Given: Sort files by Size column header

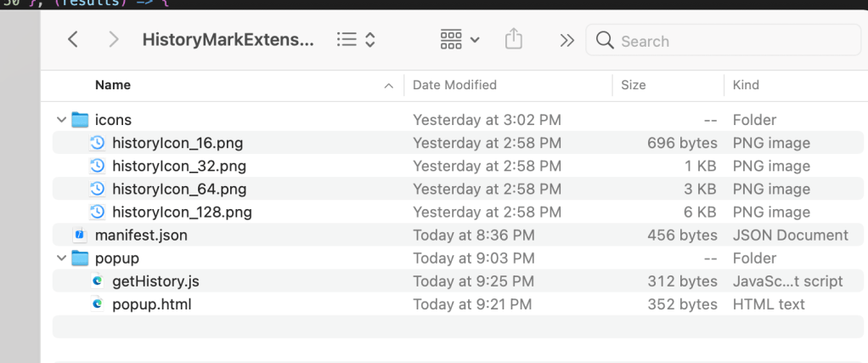Looking at the screenshot, I should point(633,85).
